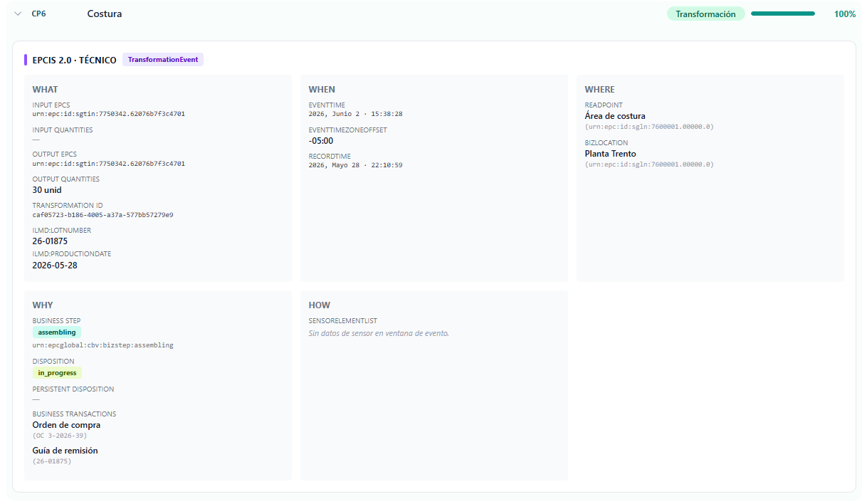Select the Transformation ID caf05723 value
This screenshot has height=504, width=867.
[x=103, y=215]
